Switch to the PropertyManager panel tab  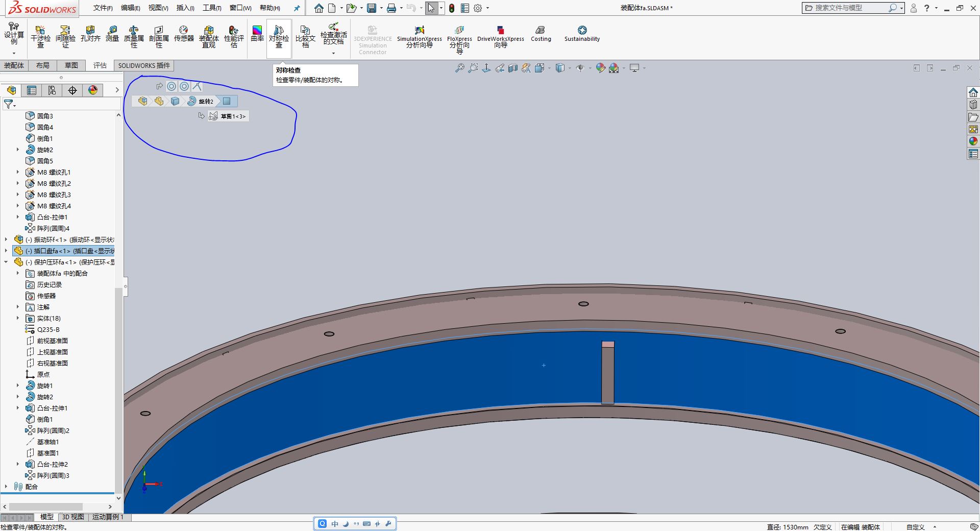pyautogui.click(x=32, y=90)
